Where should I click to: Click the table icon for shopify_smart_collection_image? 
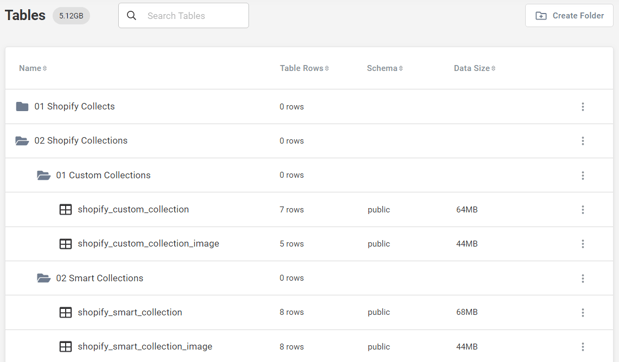coord(66,347)
